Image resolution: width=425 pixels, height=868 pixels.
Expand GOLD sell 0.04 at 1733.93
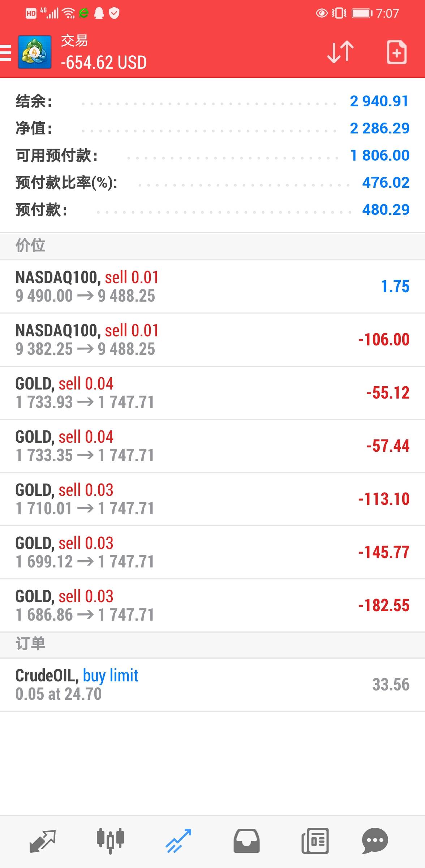coord(212,393)
